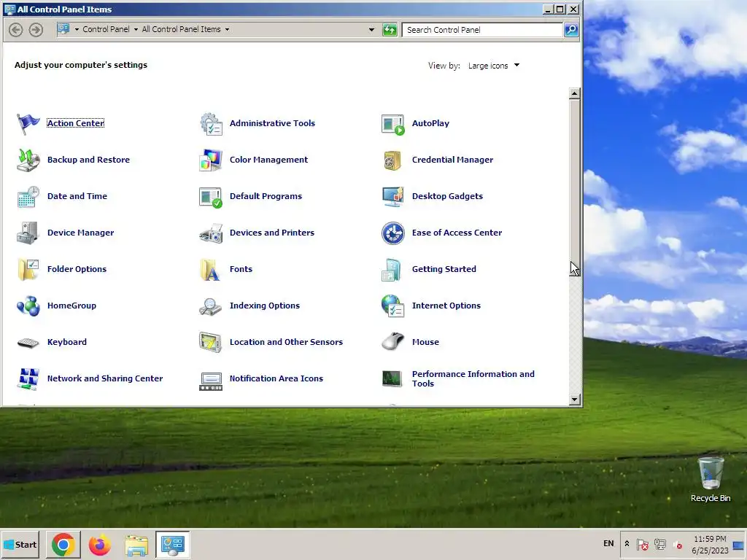Open HomeGroup icon
The image size is (747, 560).
point(28,306)
